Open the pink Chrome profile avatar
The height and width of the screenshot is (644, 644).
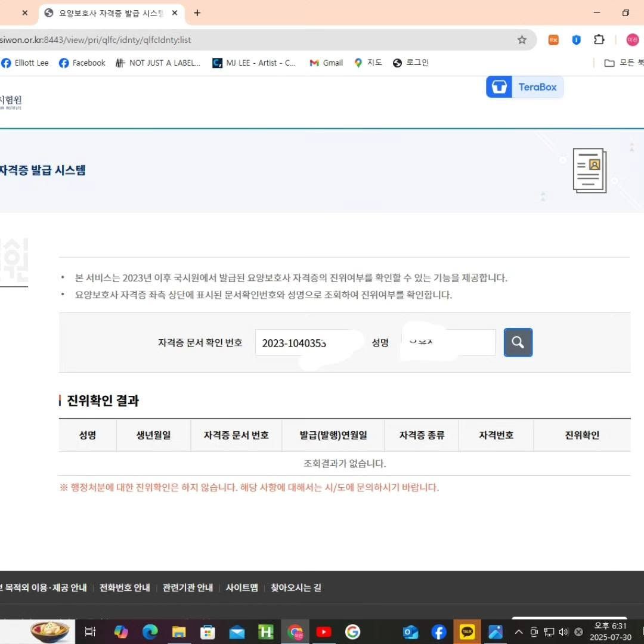(632, 40)
